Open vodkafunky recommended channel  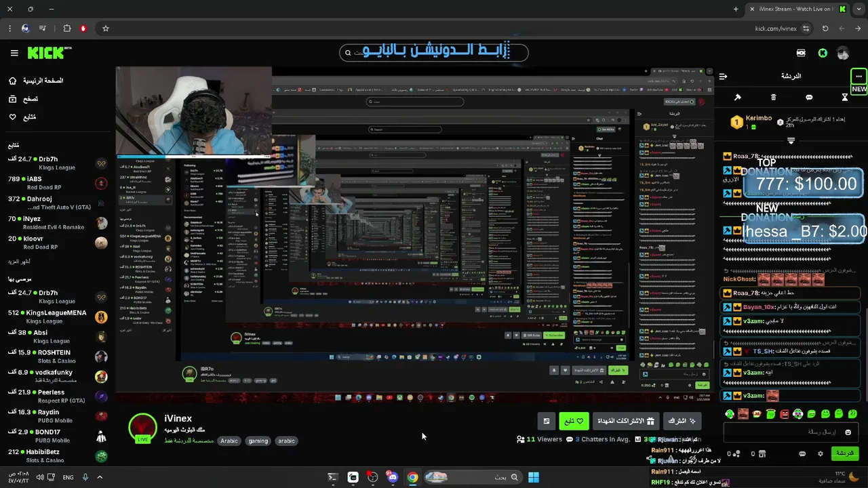[x=57, y=376]
